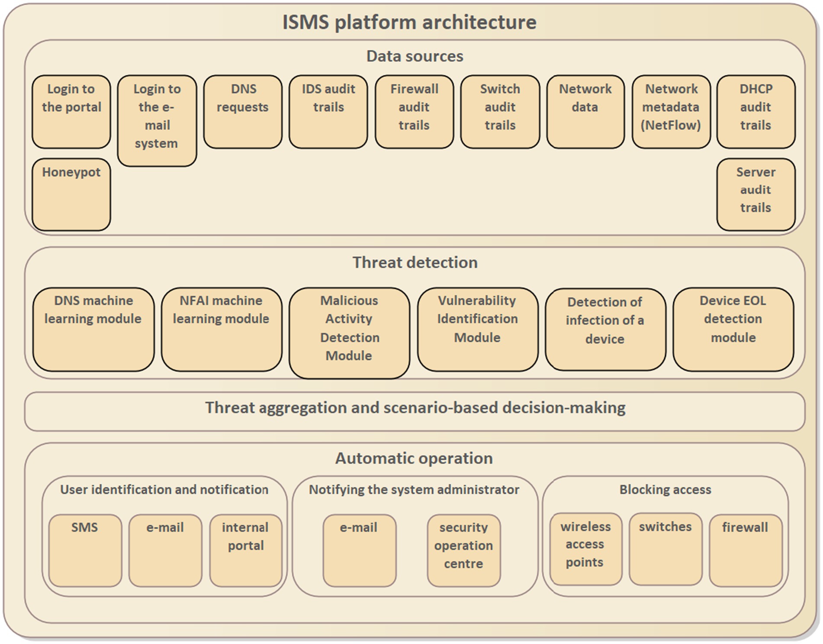Select the Vulnerability Identification Module
Screen dimensions: 823x644
[x=477, y=329]
